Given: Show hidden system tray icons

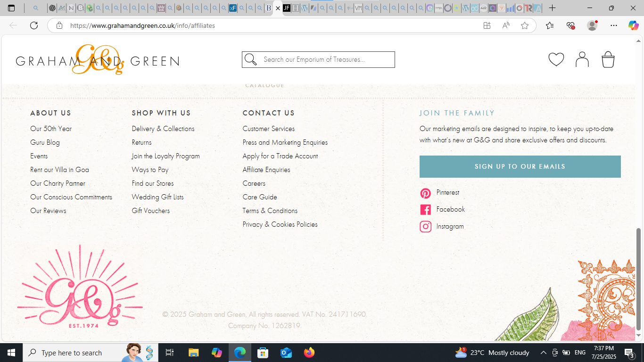Looking at the screenshot, I should (543, 353).
